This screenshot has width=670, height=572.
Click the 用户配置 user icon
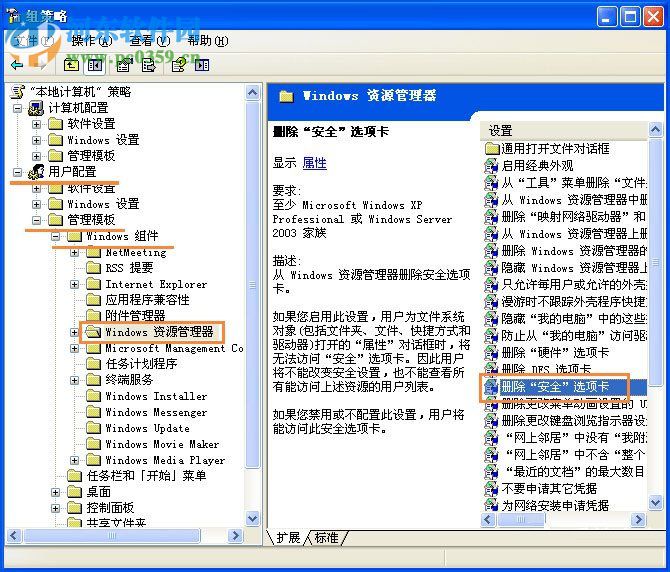(36, 172)
